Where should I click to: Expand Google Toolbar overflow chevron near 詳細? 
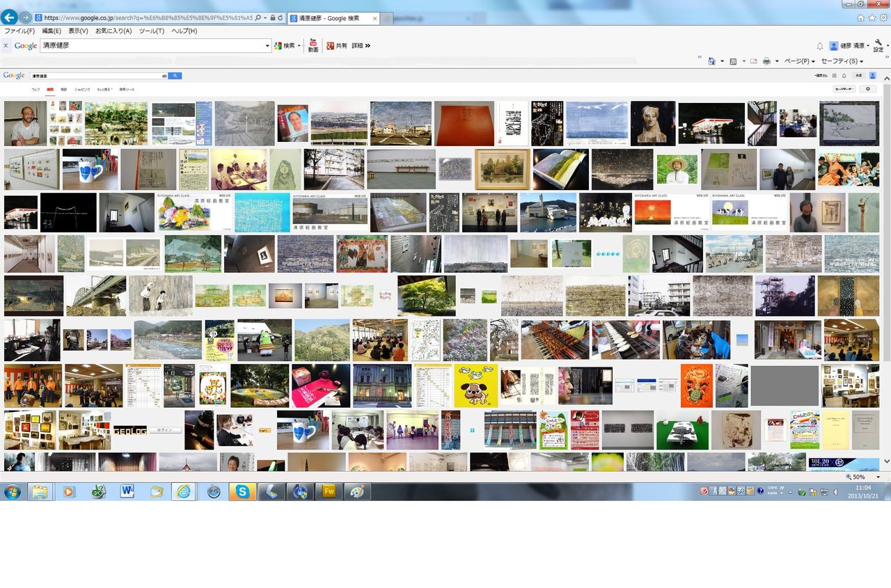pyautogui.click(x=368, y=46)
